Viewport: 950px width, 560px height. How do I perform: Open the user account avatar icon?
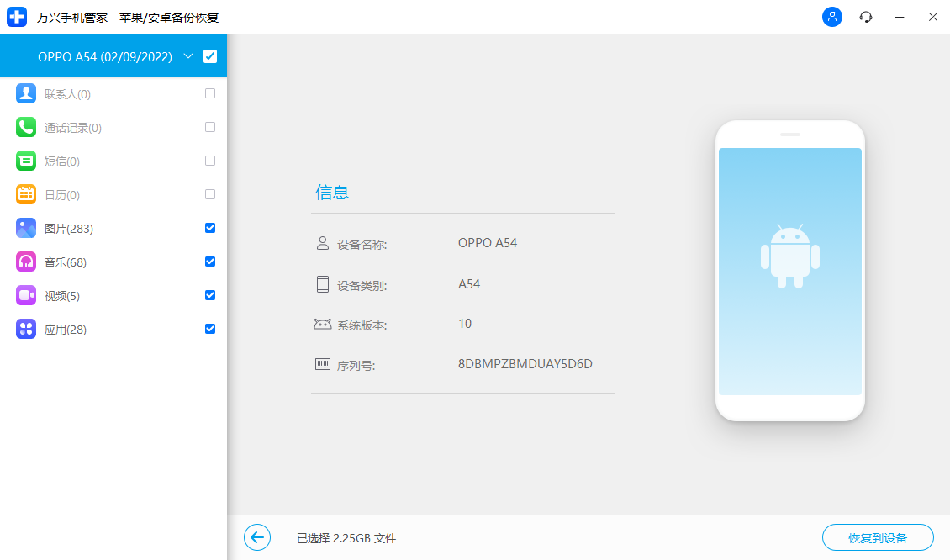point(831,17)
